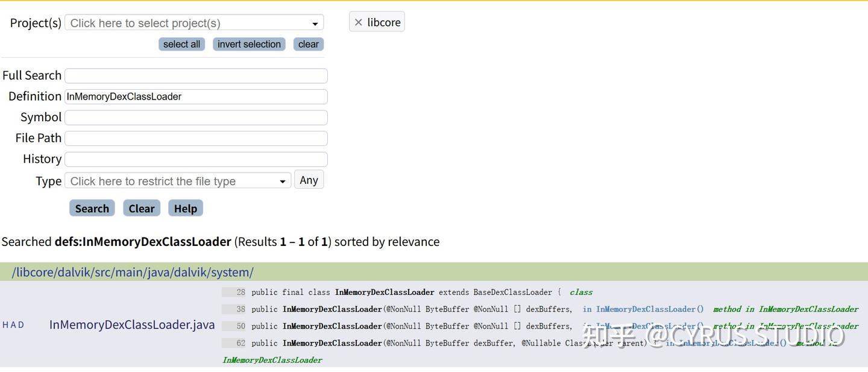Open the Project(s) selection dropdown
This screenshot has height=372, width=868.
181,22
